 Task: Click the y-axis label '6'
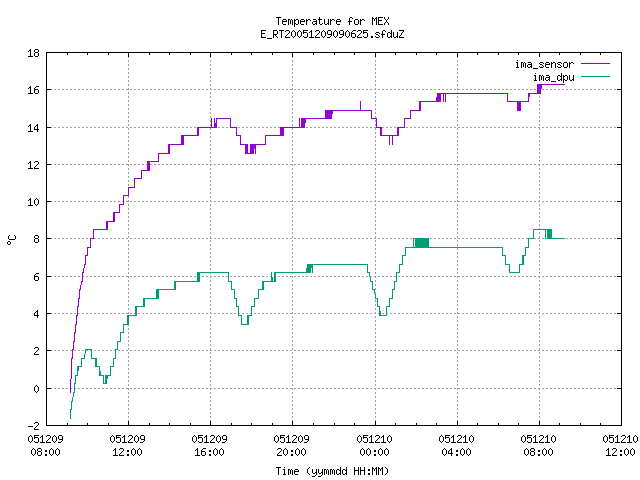(36, 277)
